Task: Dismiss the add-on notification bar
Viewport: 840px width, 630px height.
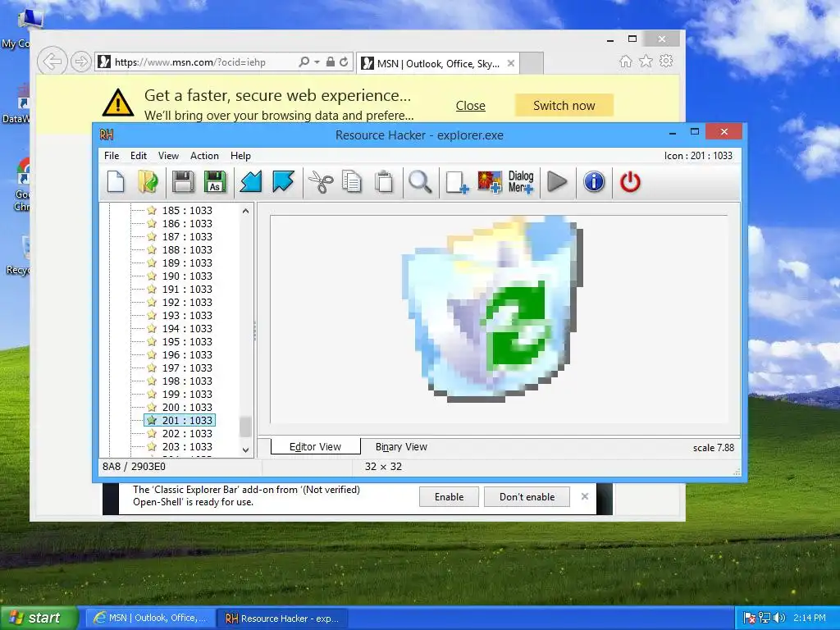Action: click(584, 496)
